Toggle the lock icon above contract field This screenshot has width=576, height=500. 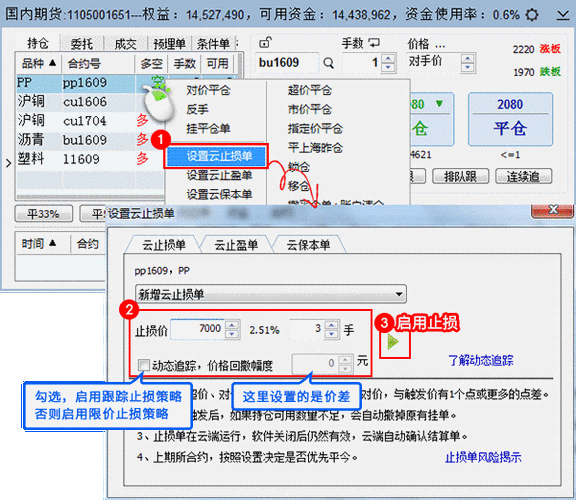265,43
